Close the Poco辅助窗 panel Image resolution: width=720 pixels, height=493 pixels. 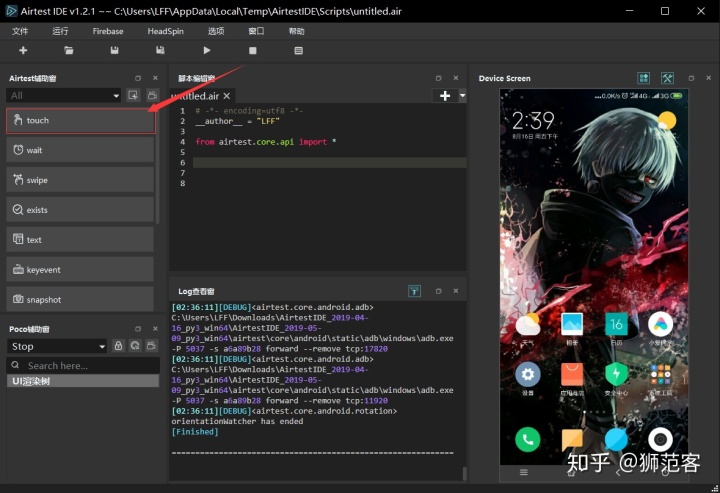coord(155,329)
